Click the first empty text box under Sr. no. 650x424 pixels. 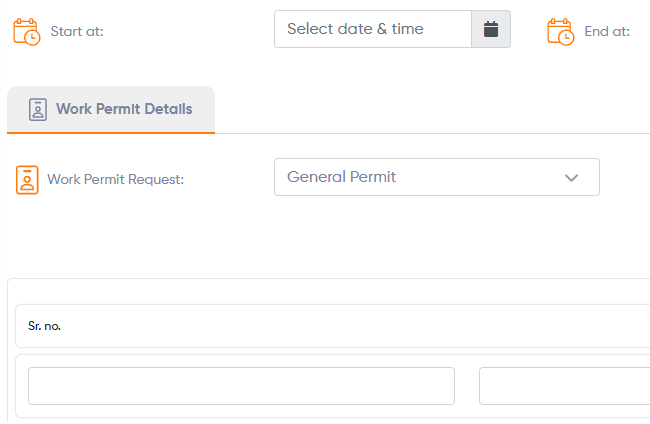point(241,386)
